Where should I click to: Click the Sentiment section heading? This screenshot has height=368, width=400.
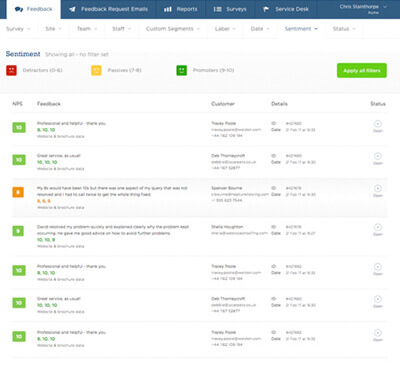pyautogui.click(x=23, y=54)
